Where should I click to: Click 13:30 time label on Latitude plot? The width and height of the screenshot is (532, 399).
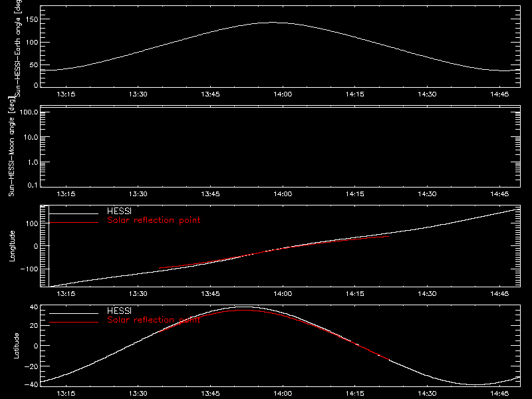[x=138, y=393]
